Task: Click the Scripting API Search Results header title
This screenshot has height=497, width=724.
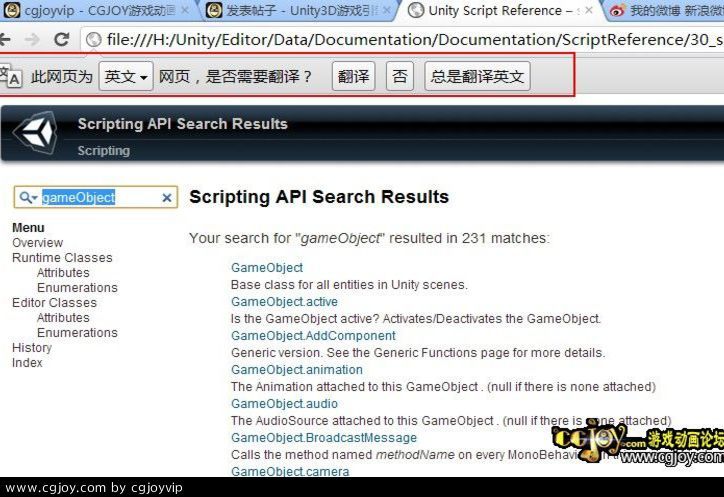Action: pos(182,124)
